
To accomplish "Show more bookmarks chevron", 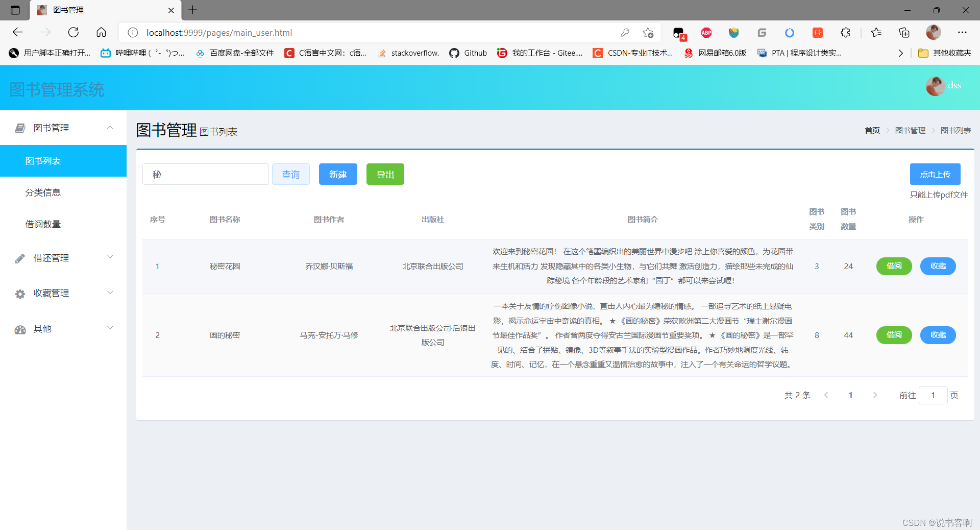I will click(900, 53).
